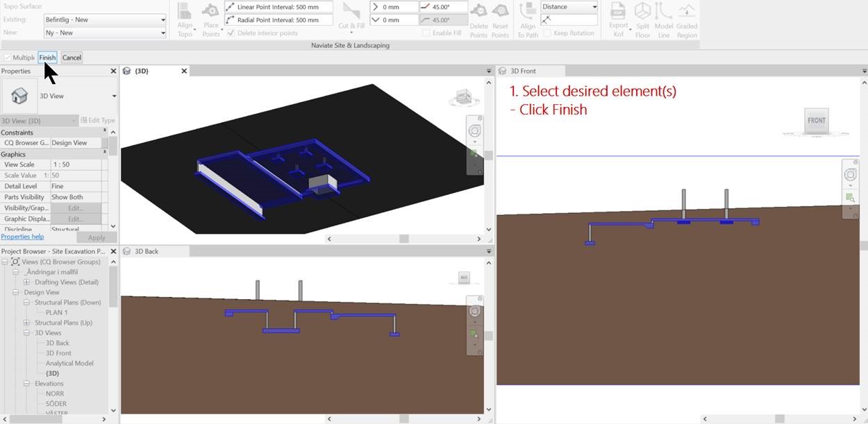Select the Align Topo tool
Viewport: 868px width, 424px height.
click(185, 17)
